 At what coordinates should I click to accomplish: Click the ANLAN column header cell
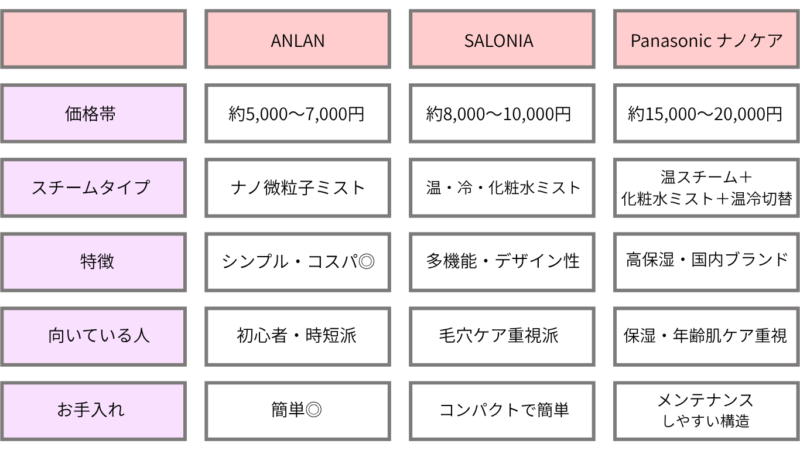298,41
